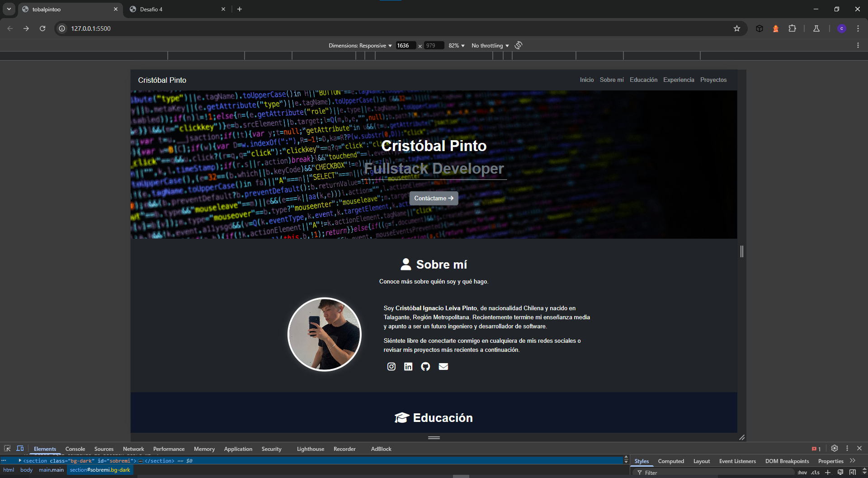Click the Contáctame button

click(x=433, y=198)
